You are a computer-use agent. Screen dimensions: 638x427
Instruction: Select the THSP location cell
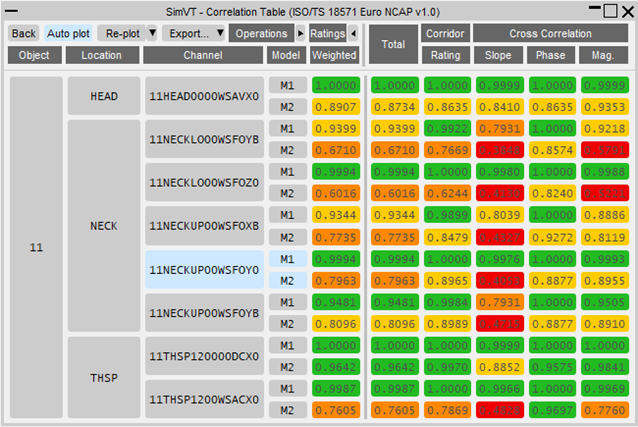coord(104,378)
